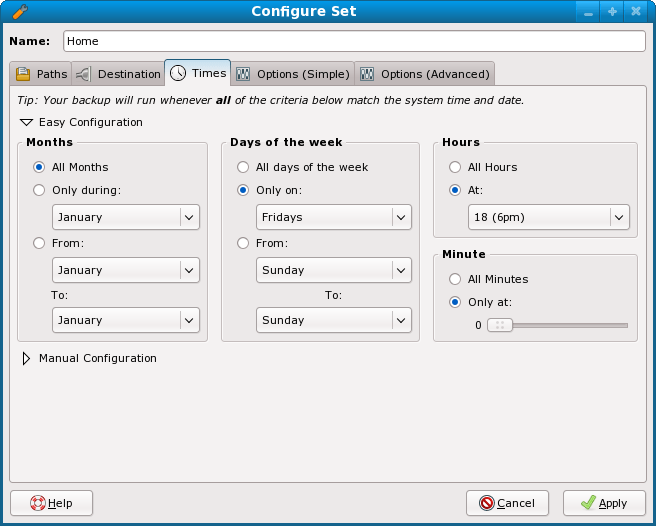656x526 pixels.
Task: Choose the All Hours radio button
Action: [455, 167]
